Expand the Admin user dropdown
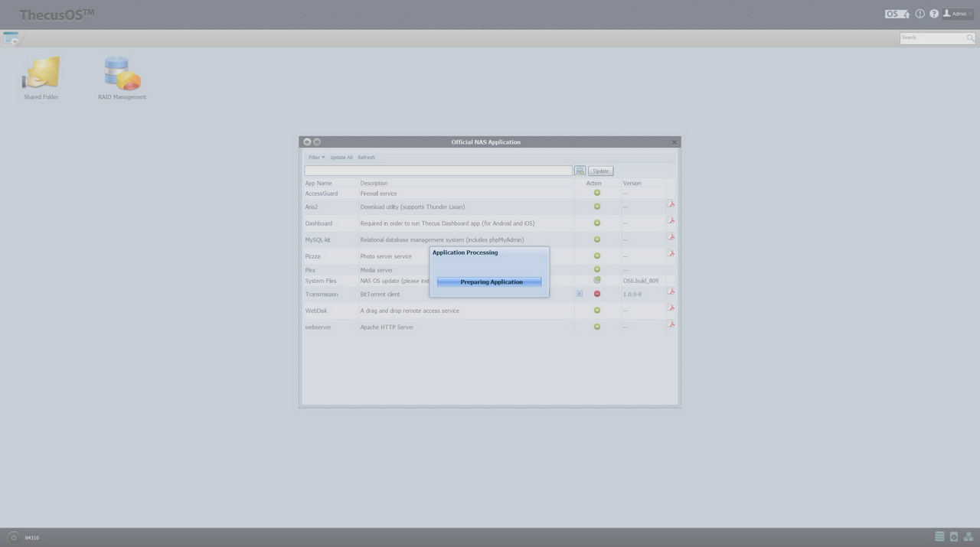 point(958,14)
